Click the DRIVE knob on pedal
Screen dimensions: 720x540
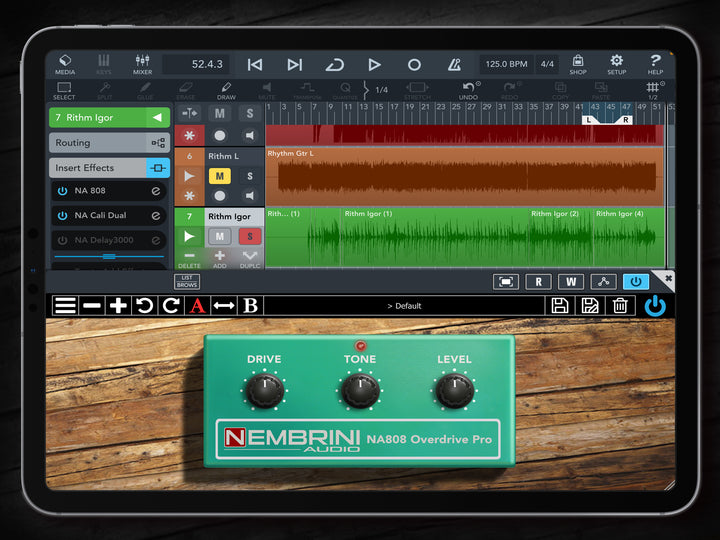click(x=264, y=391)
